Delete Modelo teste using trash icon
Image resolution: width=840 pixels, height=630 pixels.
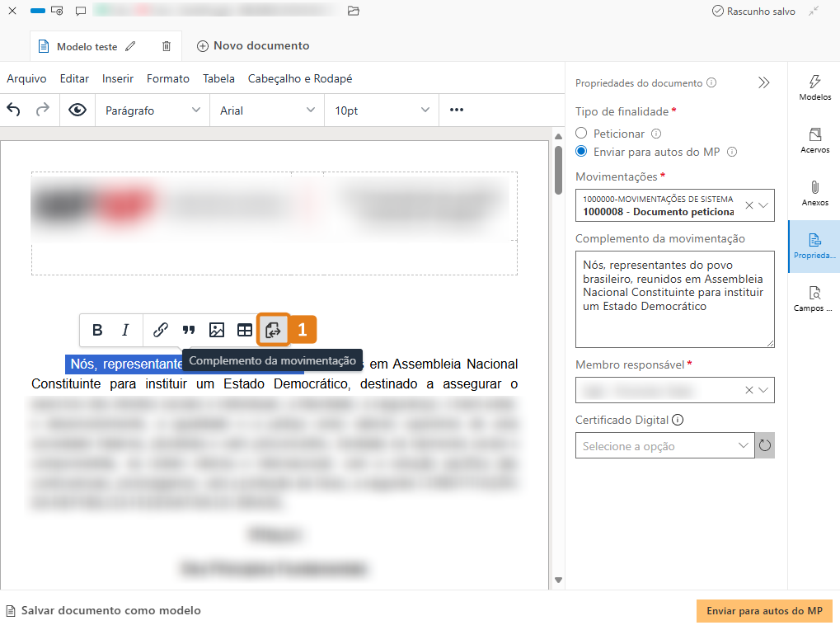[167, 47]
